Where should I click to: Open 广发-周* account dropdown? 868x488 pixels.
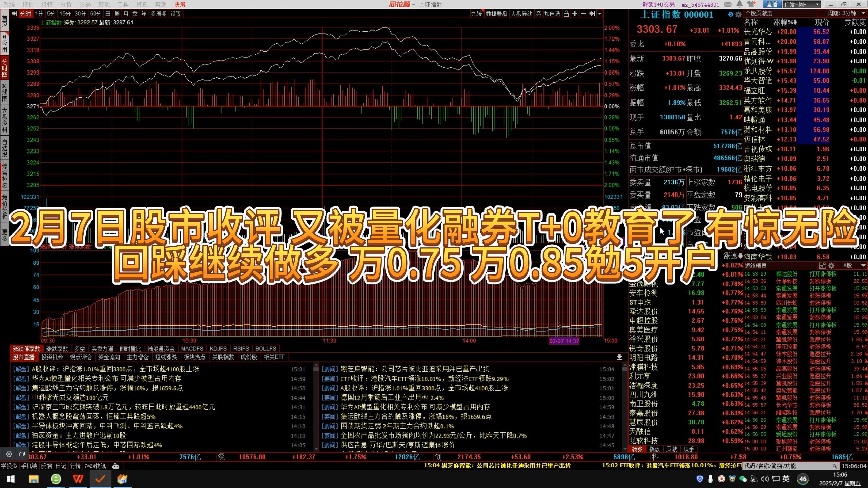801,4
